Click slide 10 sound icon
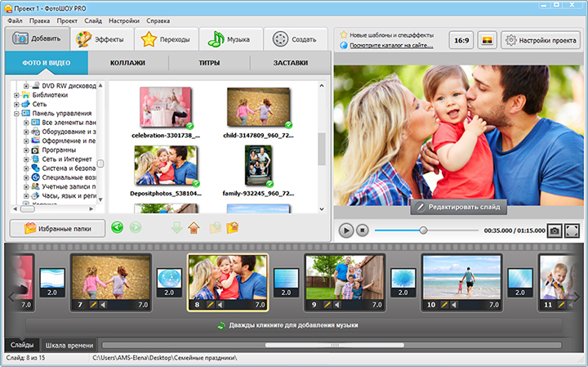Screen dimensions: 588x367 point(454,305)
